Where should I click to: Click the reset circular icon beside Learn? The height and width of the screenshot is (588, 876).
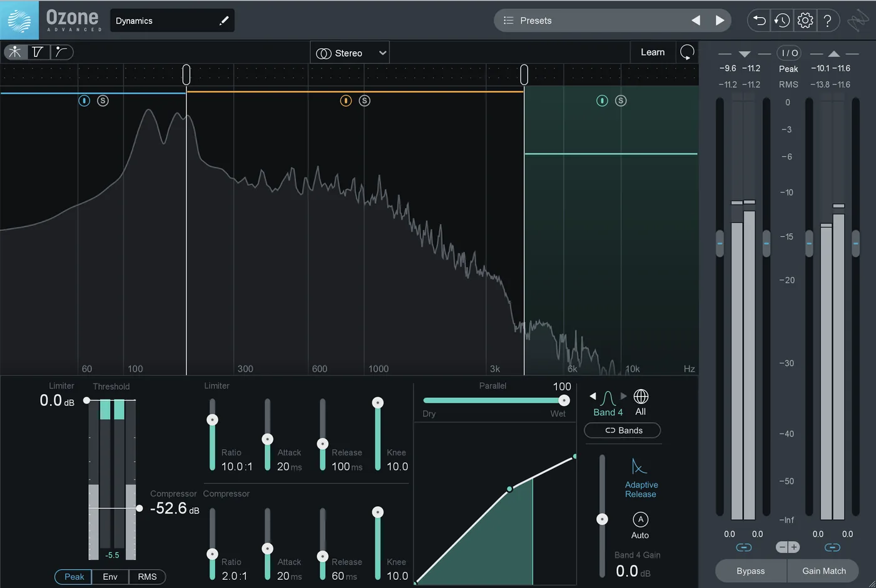click(x=687, y=53)
